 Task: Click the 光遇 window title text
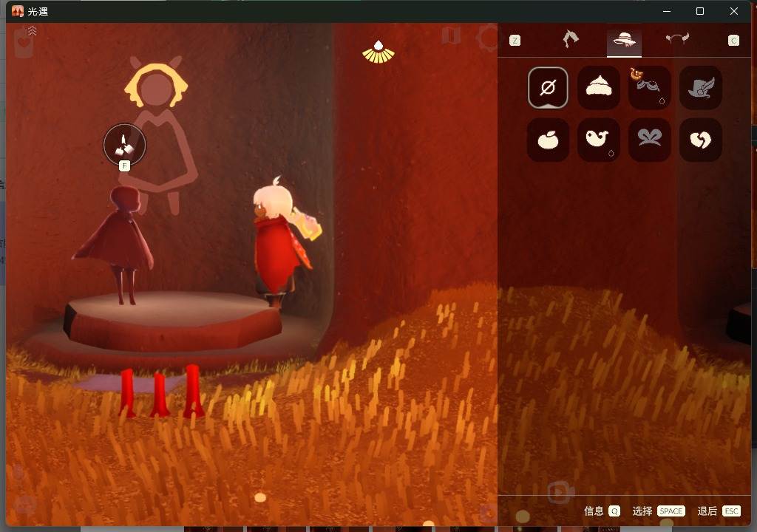[x=38, y=12]
